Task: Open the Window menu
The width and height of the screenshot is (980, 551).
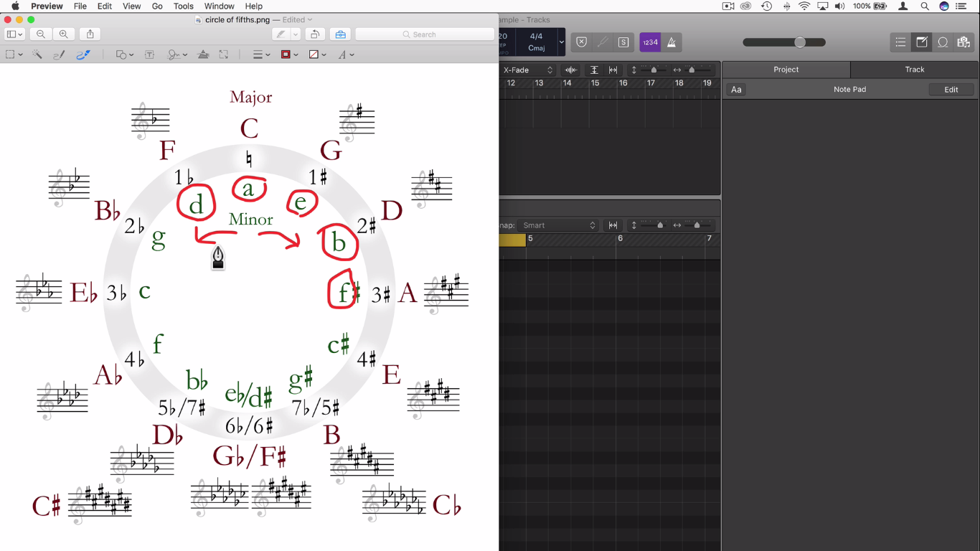Action: (x=220, y=6)
